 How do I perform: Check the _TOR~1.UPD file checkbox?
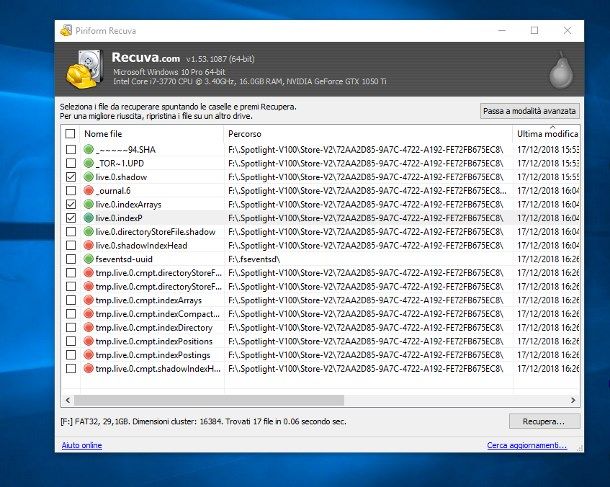[x=71, y=163]
